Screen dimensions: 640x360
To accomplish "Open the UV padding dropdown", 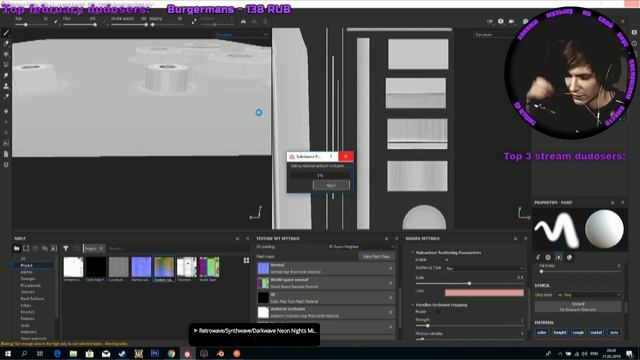I will [x=361, y=247].
